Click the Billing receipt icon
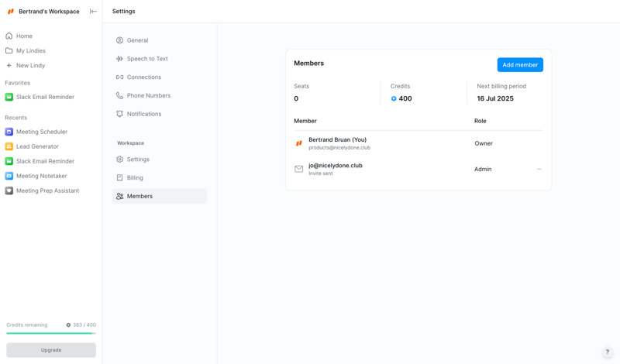This screenshot has width=620, height=364. pos(119,178)
